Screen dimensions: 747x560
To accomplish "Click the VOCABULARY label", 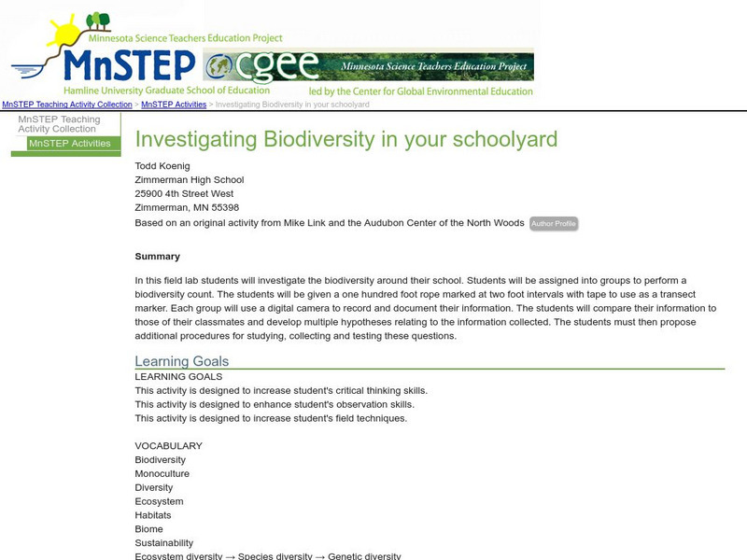I will coord(168,446).
